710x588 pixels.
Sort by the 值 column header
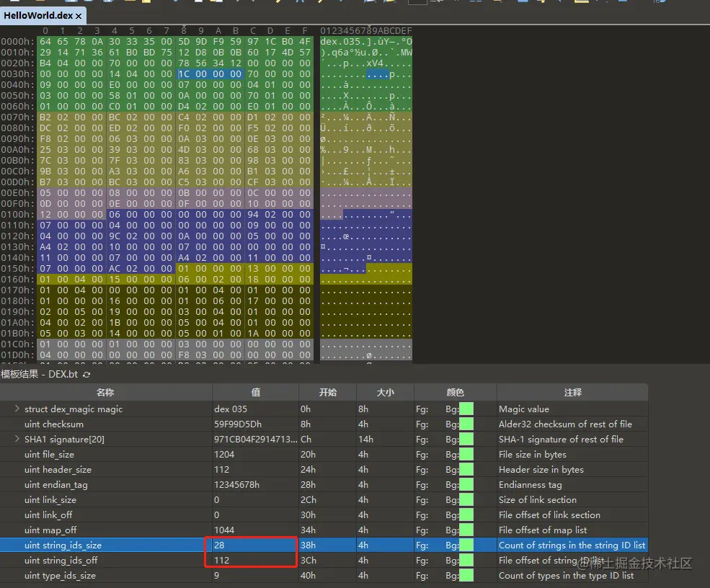[x=255, y=393]
